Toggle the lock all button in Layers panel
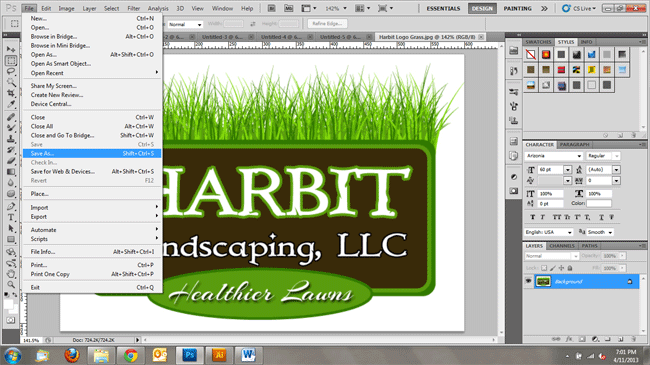Screen dimensions: 650x365 [570, 268]
